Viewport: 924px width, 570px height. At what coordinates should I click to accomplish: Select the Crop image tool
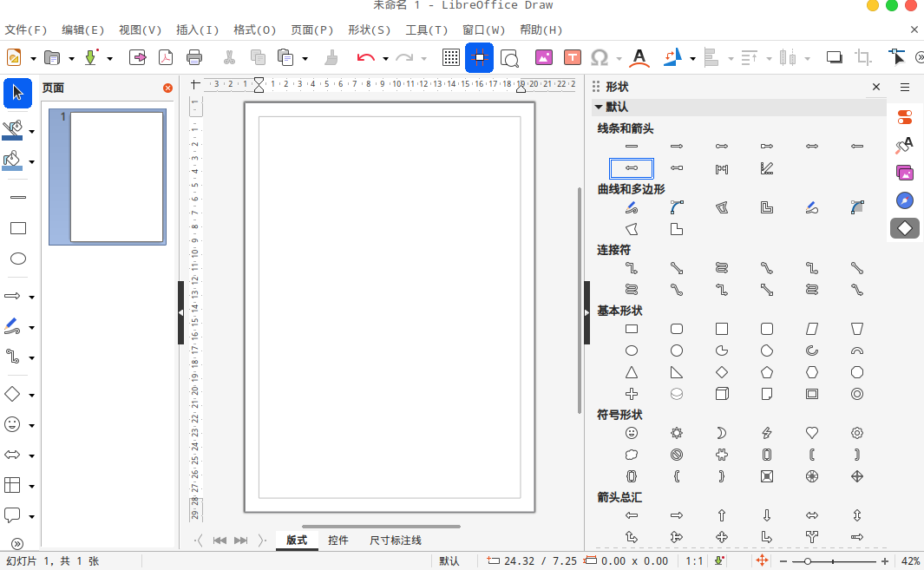click(863, 58)
